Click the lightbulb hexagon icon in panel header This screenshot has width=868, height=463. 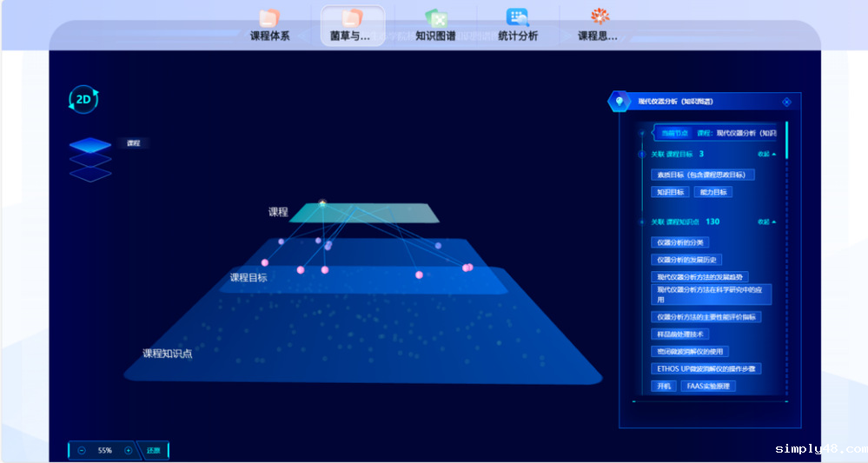pos(619,102)
